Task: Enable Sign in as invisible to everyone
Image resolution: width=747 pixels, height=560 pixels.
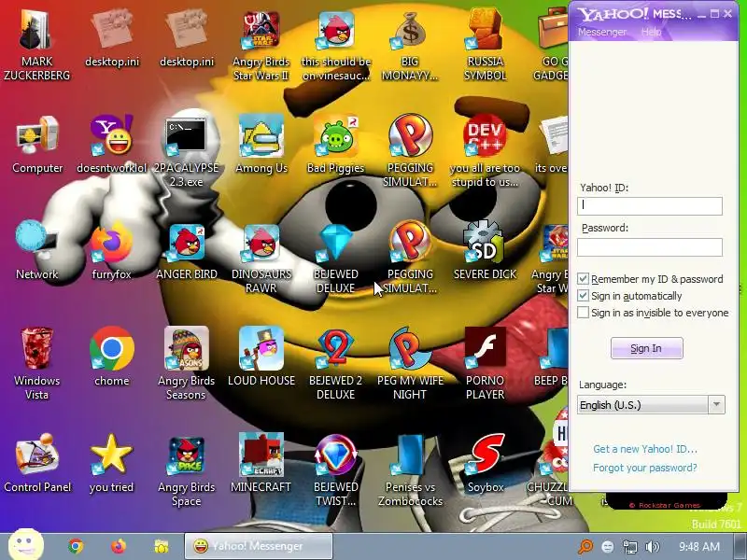Action: pos(583,313)
